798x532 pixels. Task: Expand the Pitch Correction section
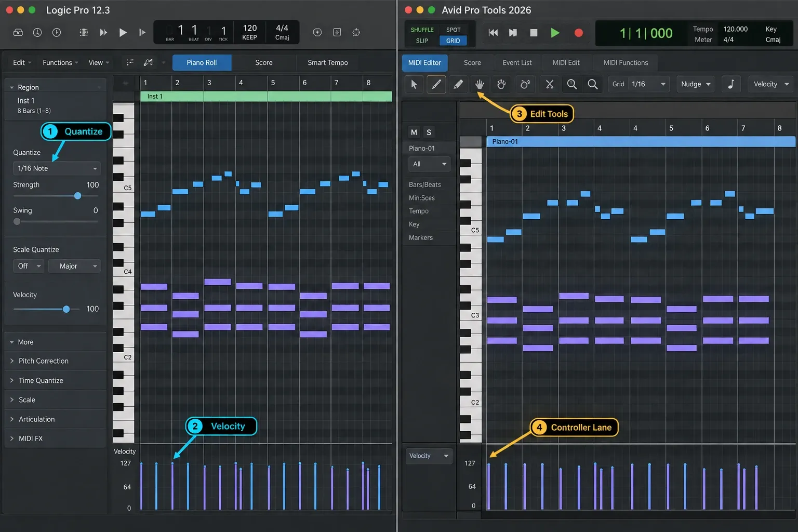(x=55, y=361)
